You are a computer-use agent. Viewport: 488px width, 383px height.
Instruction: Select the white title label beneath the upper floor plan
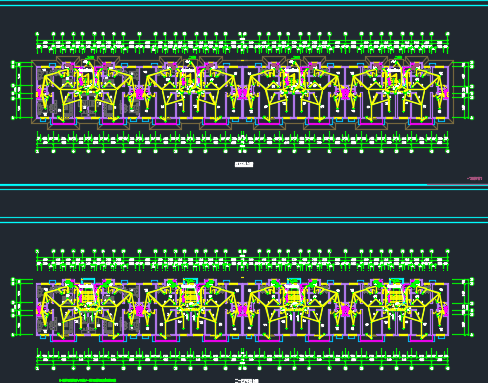(x=244, y=164)
